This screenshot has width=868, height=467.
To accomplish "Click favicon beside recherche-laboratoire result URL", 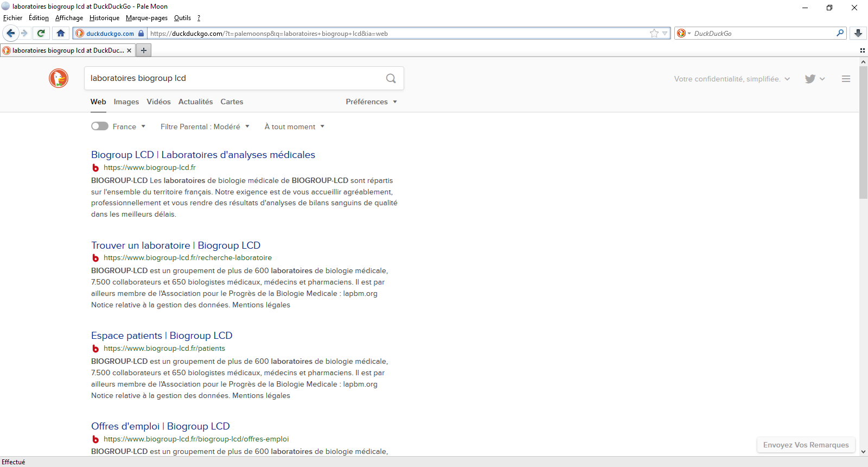I will click(x=95, y=258).
